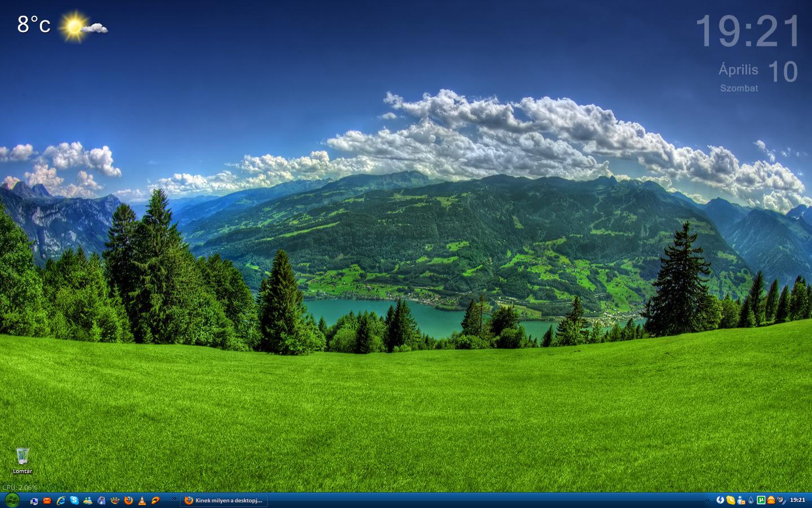
Task: Click the water drop tray icon
Action: coord(751,500)
